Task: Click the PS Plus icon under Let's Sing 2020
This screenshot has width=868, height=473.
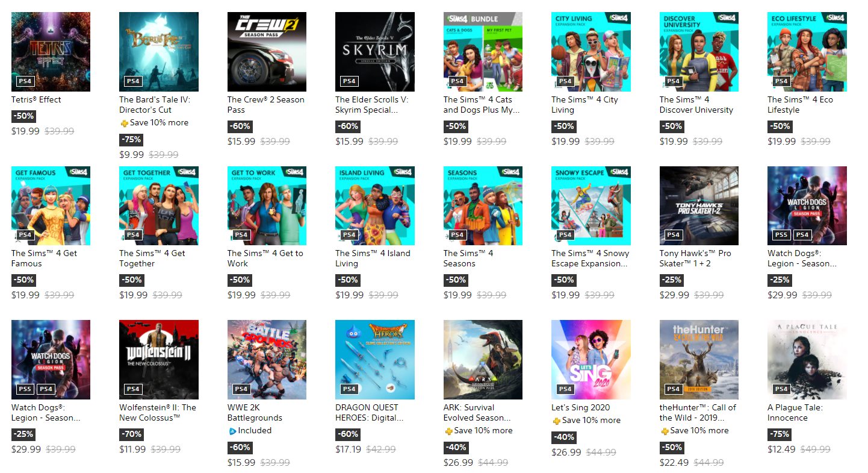Action: click(x=556, y=421)
